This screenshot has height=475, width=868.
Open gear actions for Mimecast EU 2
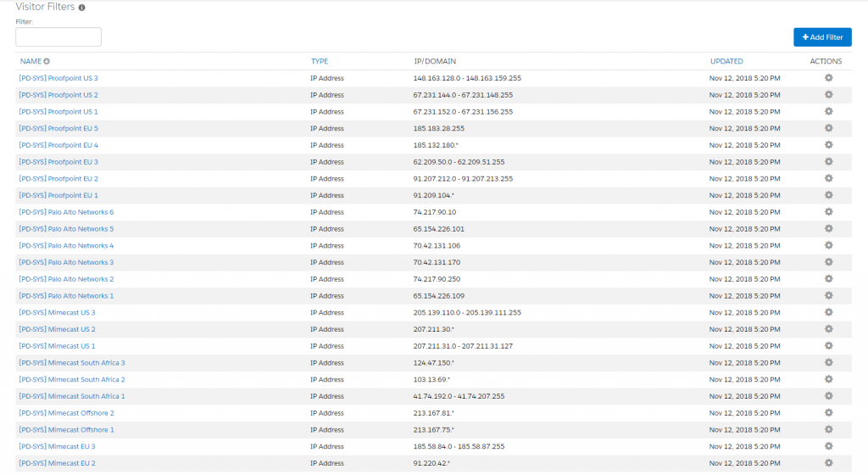click(x=828, y=463)
